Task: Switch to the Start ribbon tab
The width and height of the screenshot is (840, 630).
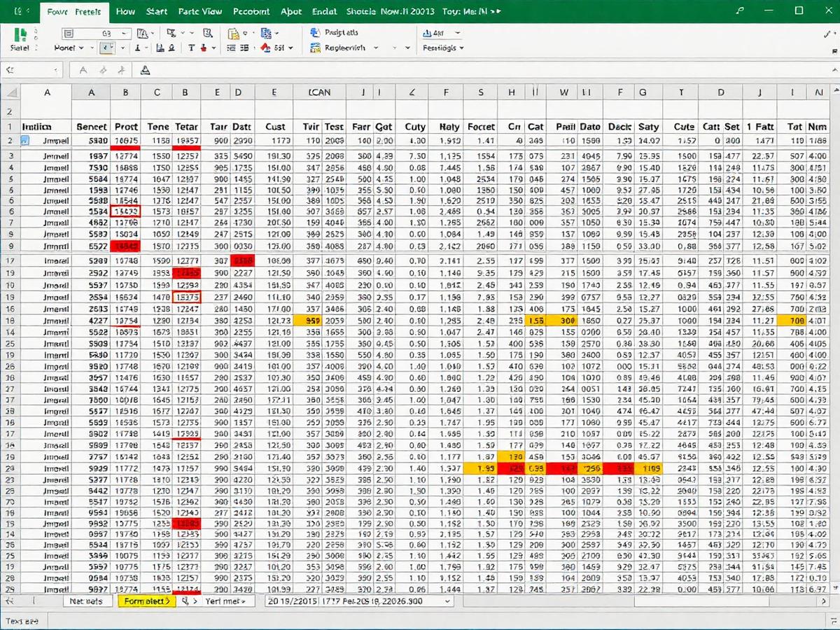Action: (x=157, y=11)
